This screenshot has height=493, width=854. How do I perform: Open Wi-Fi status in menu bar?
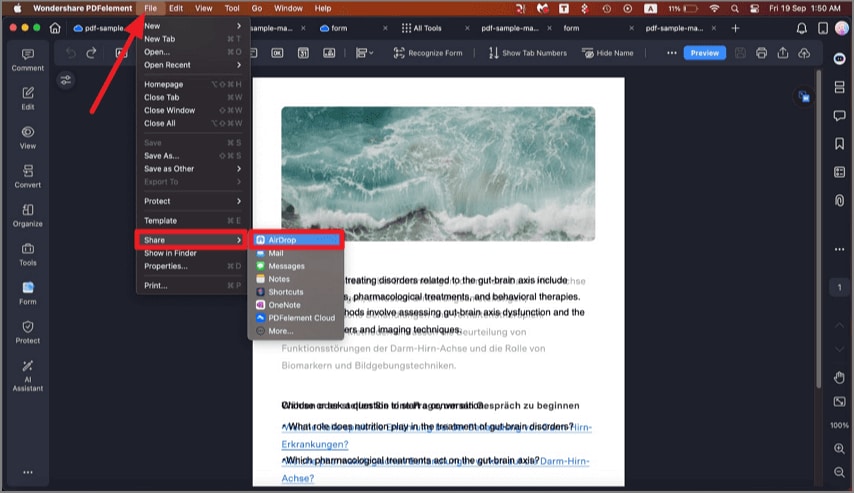point(714,8)
